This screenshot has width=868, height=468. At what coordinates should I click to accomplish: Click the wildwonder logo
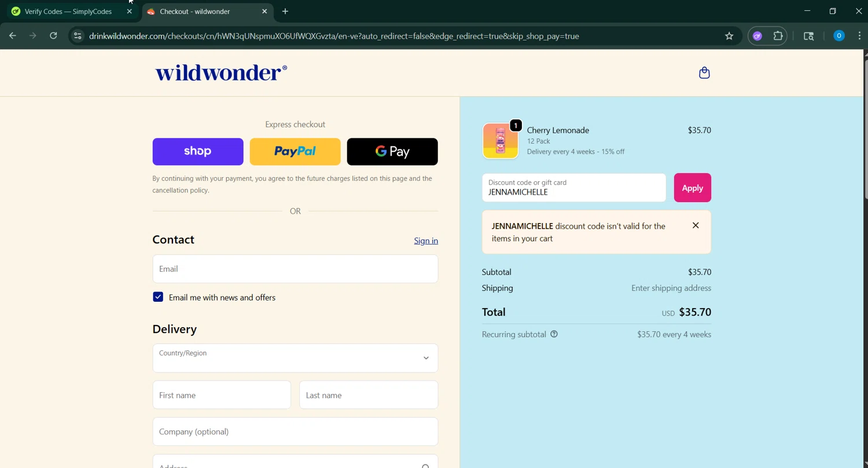(x=221, y=73)
